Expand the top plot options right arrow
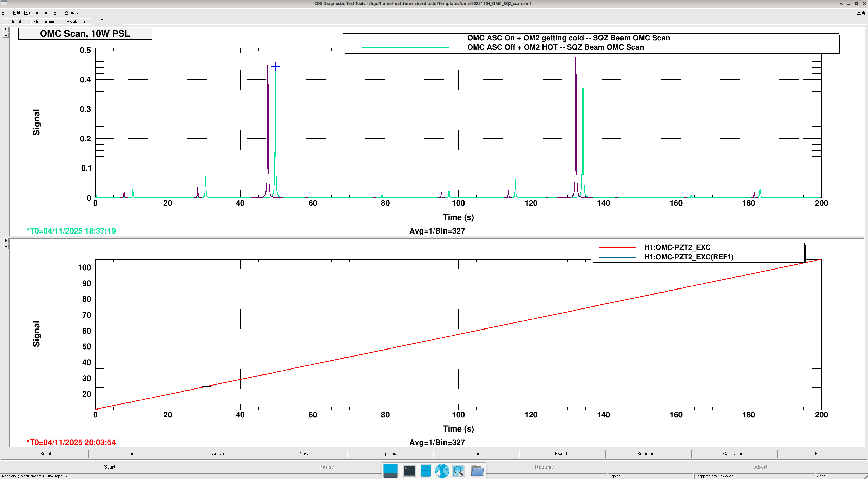Viewport: 868px width, 479px height. [6, 29]
